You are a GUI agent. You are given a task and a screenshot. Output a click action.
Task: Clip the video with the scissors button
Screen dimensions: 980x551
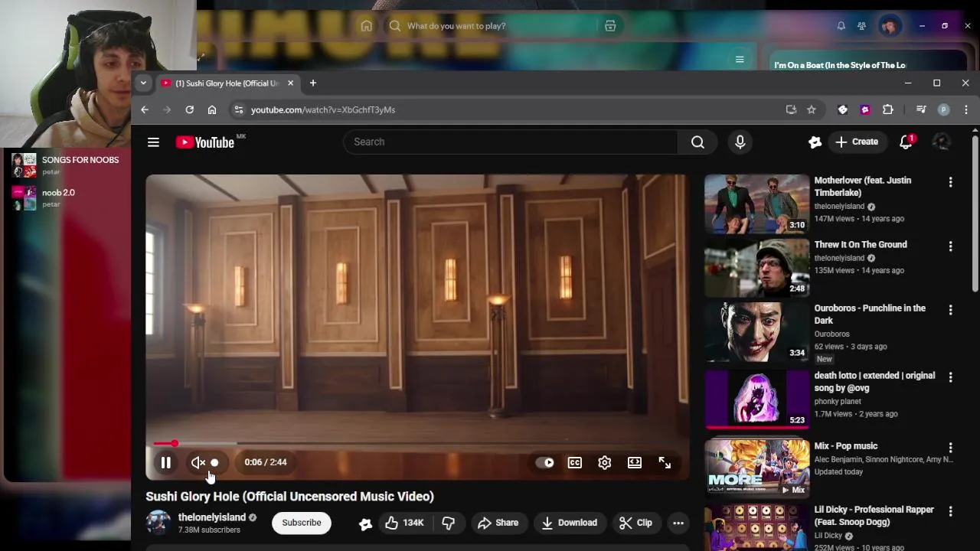pos(635,523)
